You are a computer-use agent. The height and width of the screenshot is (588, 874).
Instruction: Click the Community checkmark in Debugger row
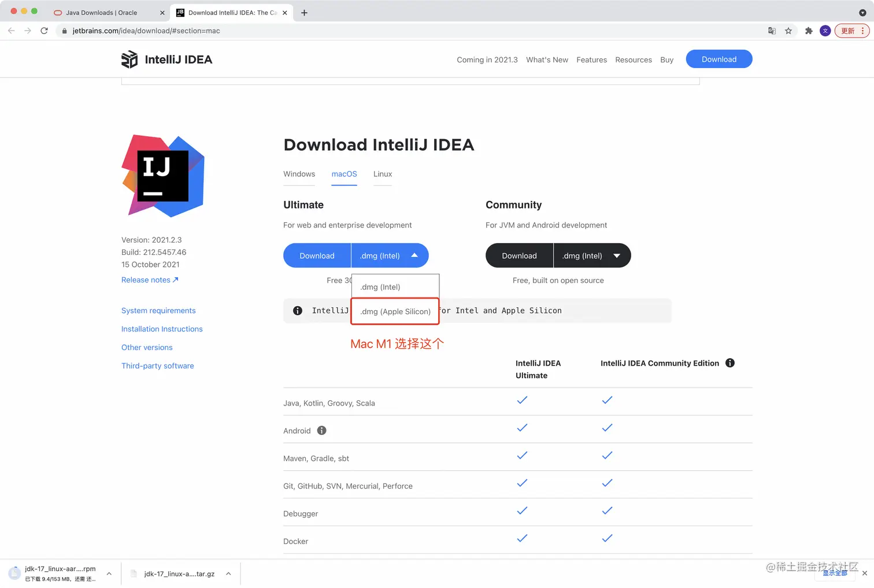pyautogui.click(x=607, y=510)
